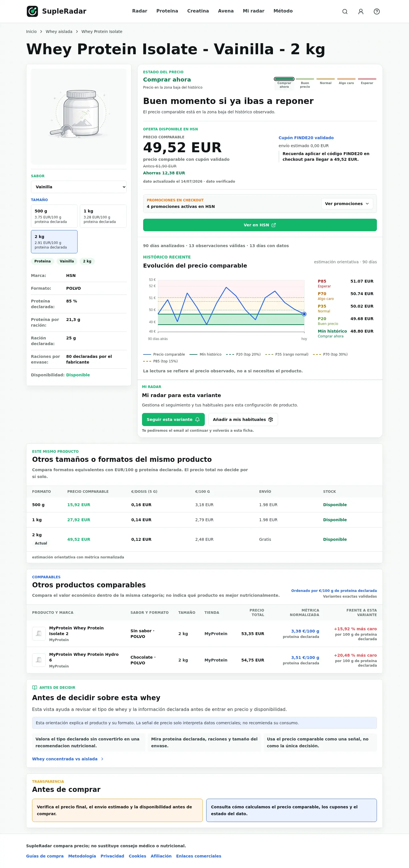Click the Normal status segment
The image size is (409, 868).
325,81
